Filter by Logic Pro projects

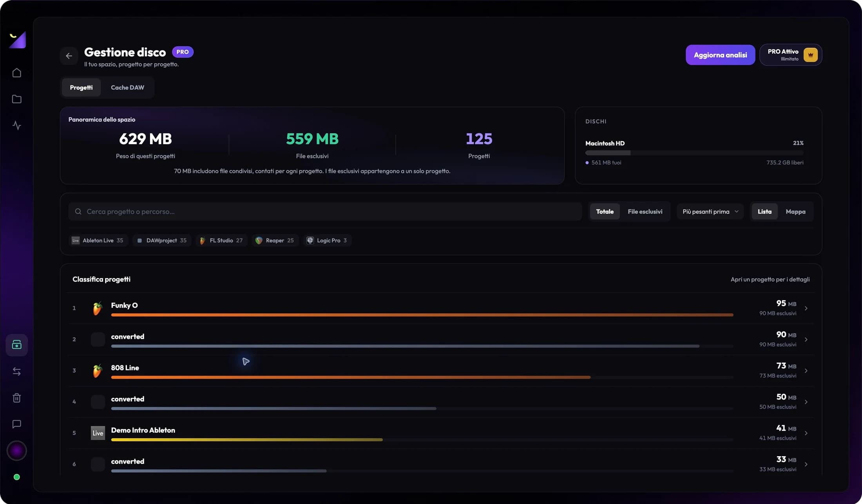click(x=327, y=240)
